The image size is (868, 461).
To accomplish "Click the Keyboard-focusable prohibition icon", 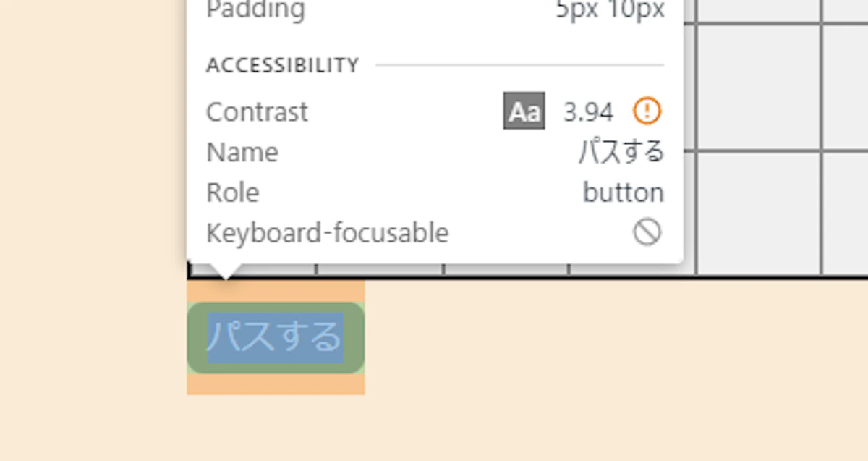I will (649, 232).
